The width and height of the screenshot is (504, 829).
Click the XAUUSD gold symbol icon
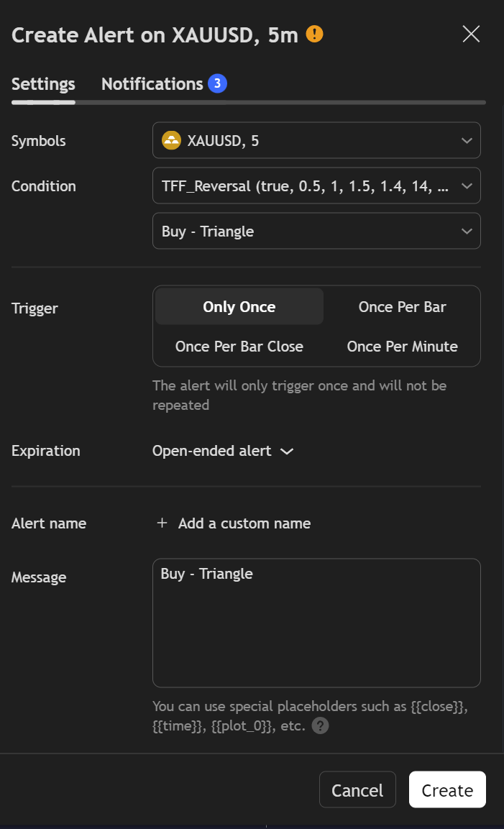pos(171,141)
